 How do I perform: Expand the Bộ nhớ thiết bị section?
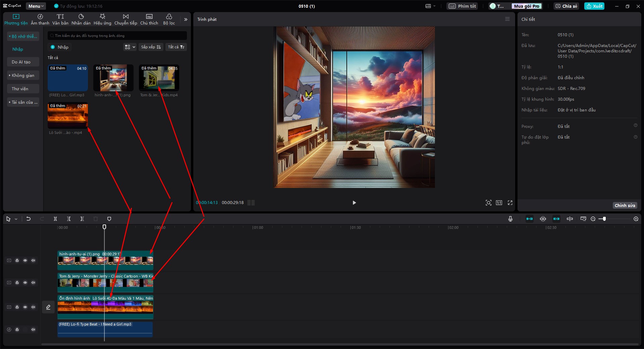coord(23,36)
